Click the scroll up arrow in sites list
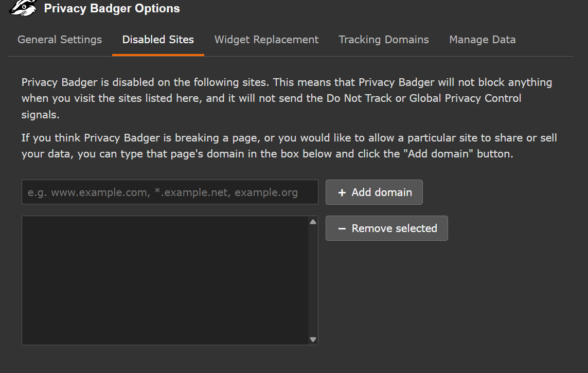This screenshot has width=588, height=373. [313, 222]
